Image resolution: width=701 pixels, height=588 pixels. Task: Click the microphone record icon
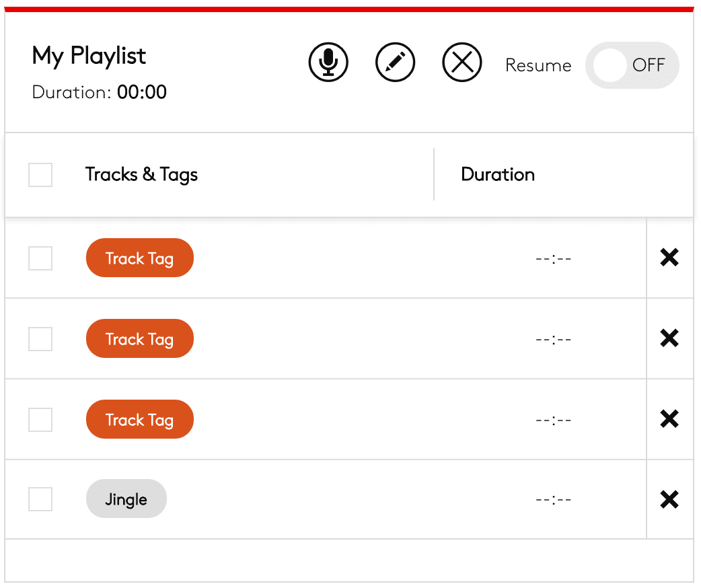(328, 63)
